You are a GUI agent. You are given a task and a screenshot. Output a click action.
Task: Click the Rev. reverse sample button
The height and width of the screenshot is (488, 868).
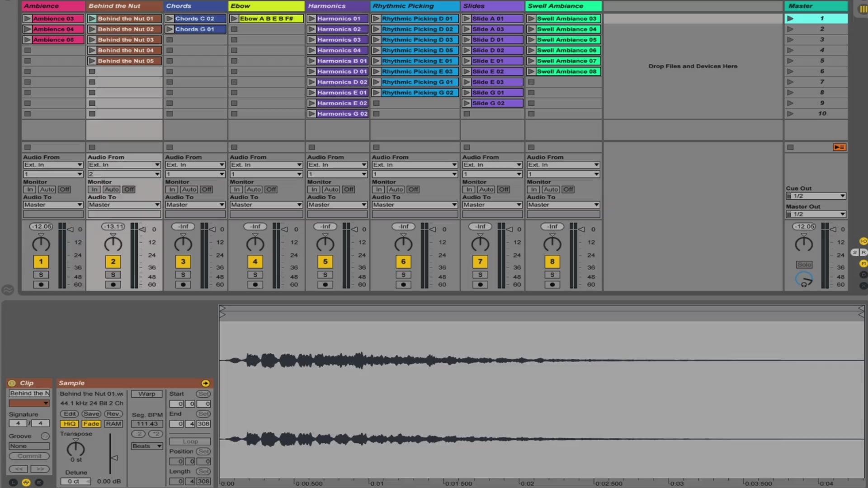pos(113,414)
